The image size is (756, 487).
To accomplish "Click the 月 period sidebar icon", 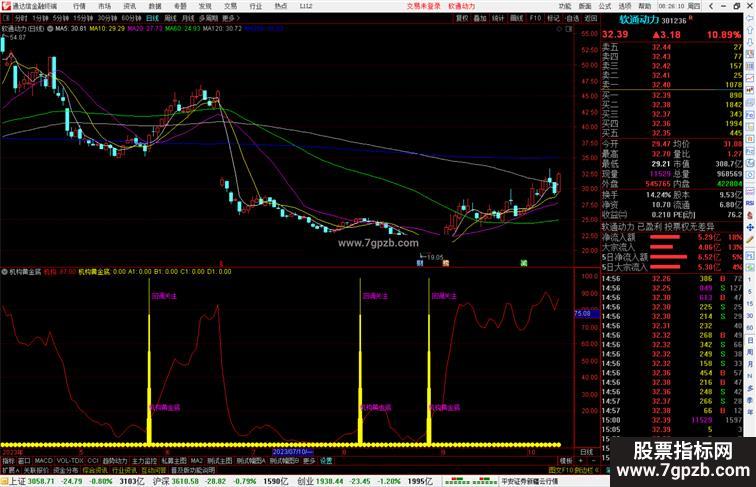I will [x=750, y=364].
